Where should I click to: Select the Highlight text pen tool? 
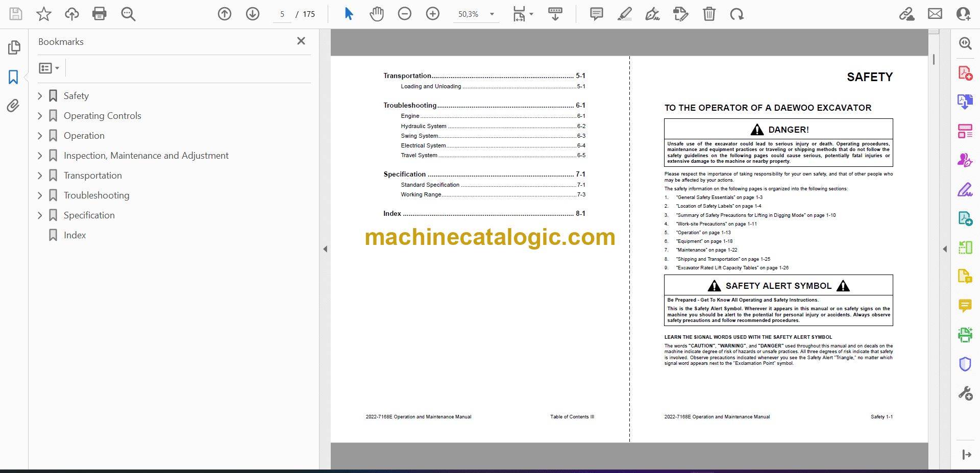point(624,14)
